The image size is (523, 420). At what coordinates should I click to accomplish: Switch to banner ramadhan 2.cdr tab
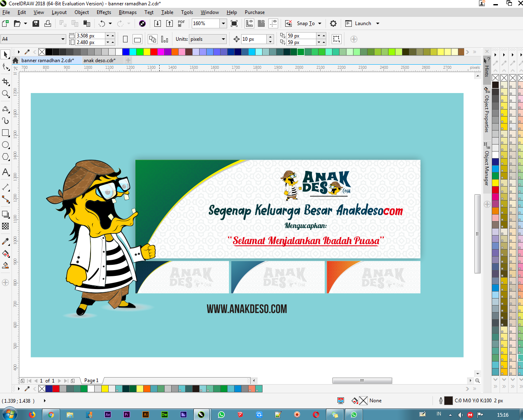pyautogui.click(x=48, y=60)
